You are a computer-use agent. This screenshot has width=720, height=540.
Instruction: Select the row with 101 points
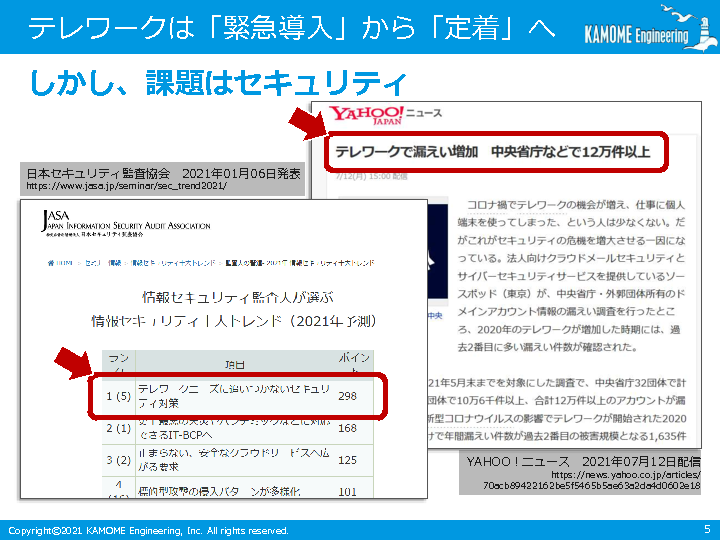coord(237,489)
